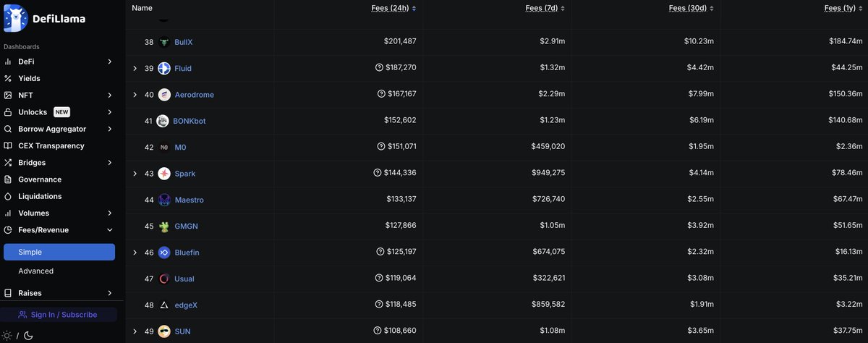Image resolution: width=868 pixels, height=343 pixels.
Task: Open the edgeX protocol link
Action: pos(186,305)
